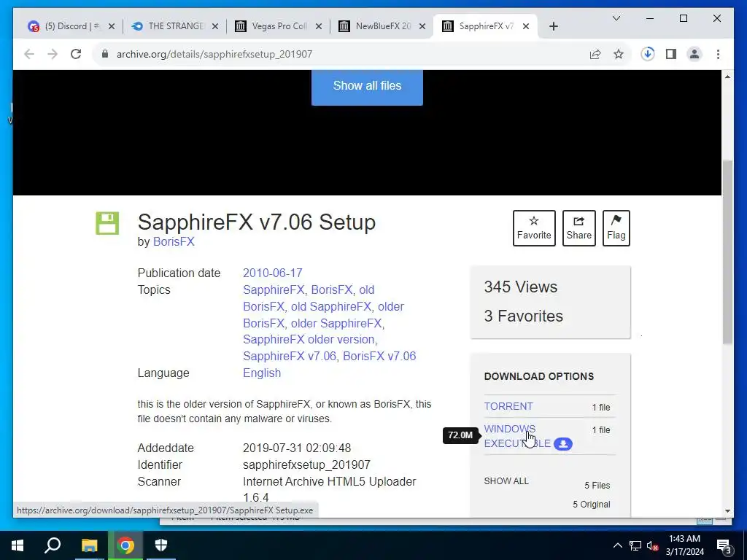Viewport: 747px width, 560px height.
Task: Open the English language link
Action: 262,373
